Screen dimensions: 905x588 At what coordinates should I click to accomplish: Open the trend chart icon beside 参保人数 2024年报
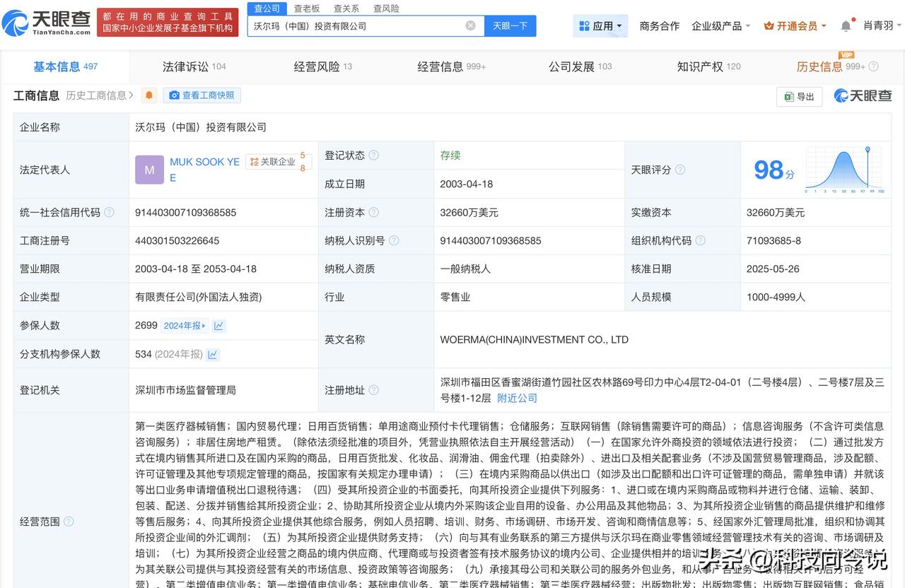point(218,326)
